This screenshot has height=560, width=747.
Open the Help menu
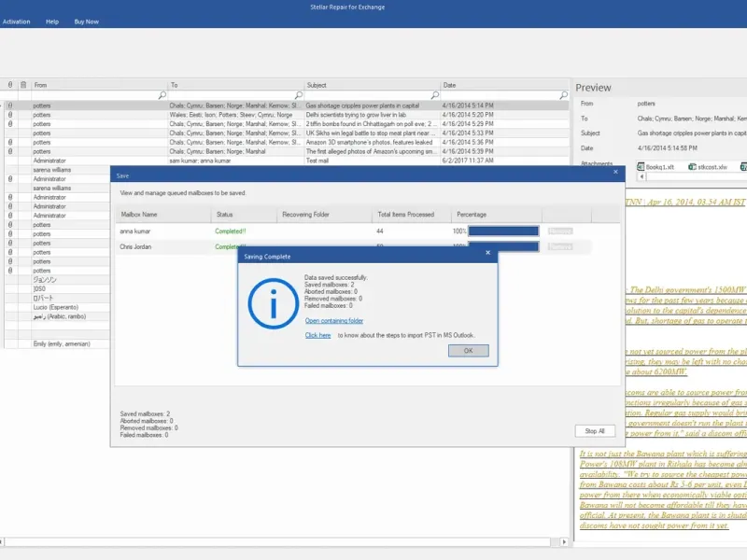[52, 21]
